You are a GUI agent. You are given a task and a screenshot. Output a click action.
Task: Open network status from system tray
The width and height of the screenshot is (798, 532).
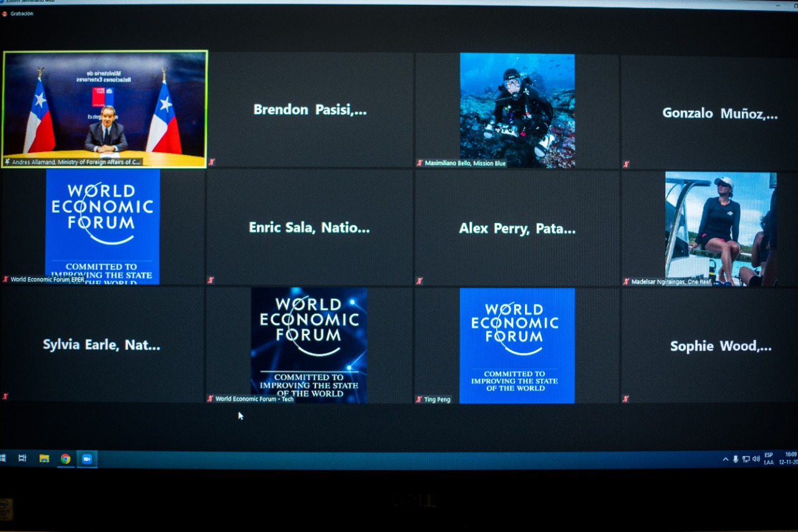746,459
